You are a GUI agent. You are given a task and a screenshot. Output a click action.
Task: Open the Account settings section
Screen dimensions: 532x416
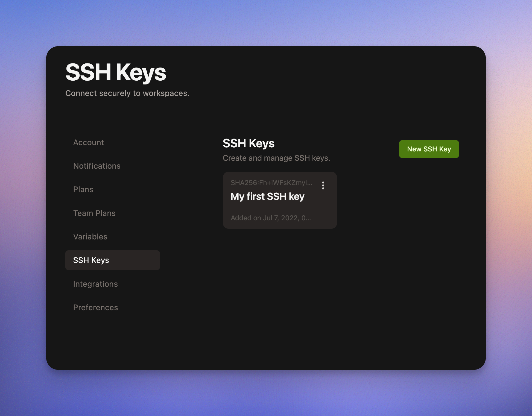coord(89,142)
